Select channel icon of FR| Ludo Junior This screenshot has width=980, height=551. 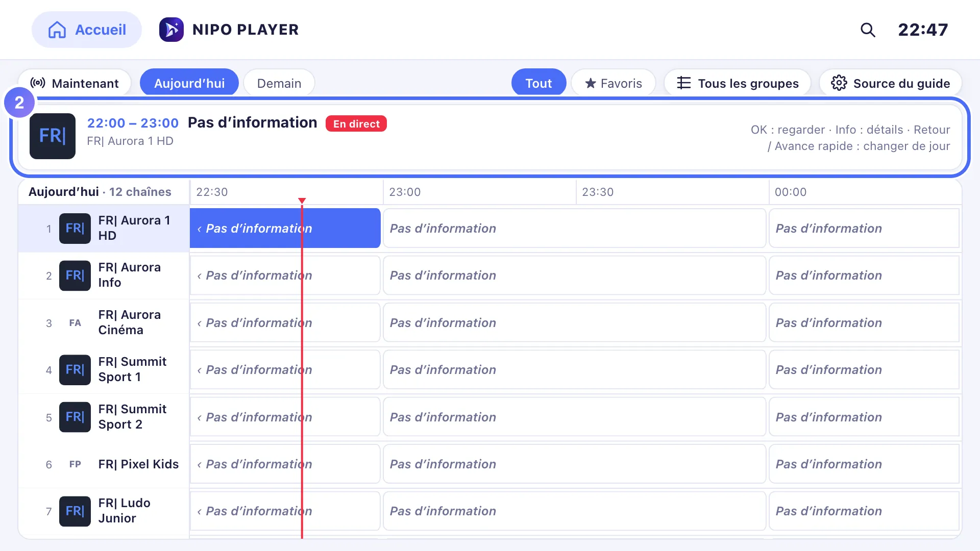[75, 511]
